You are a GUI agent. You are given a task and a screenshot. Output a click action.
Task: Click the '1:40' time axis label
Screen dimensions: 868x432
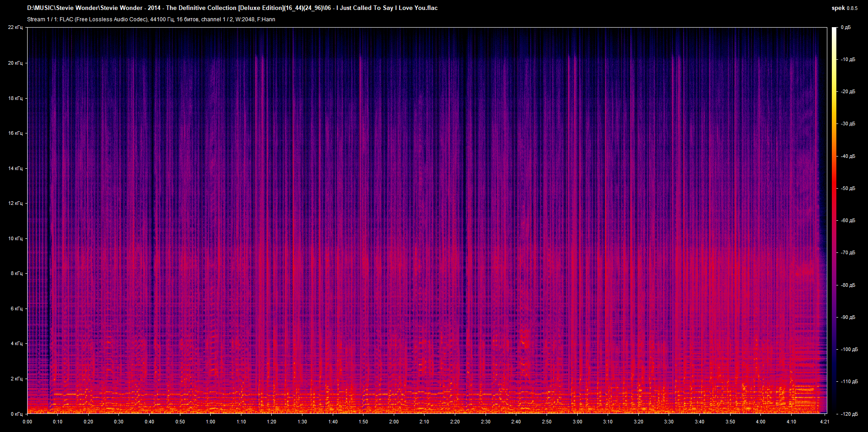(x=333, y=422)
